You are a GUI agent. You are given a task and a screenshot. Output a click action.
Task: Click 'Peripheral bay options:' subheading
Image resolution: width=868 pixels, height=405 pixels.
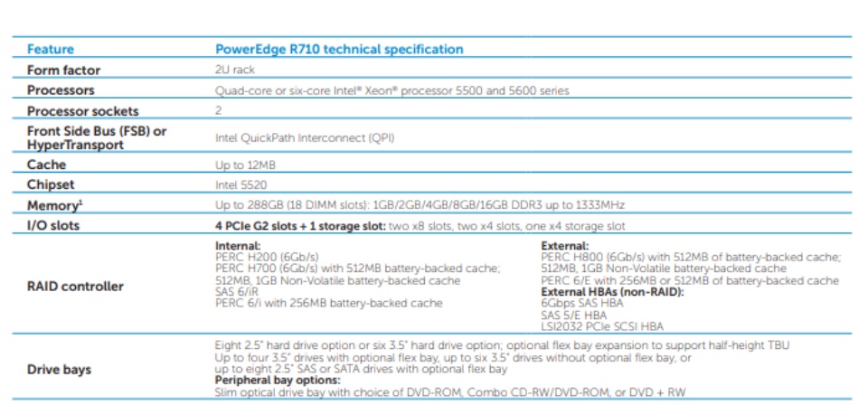pos(278,381)
